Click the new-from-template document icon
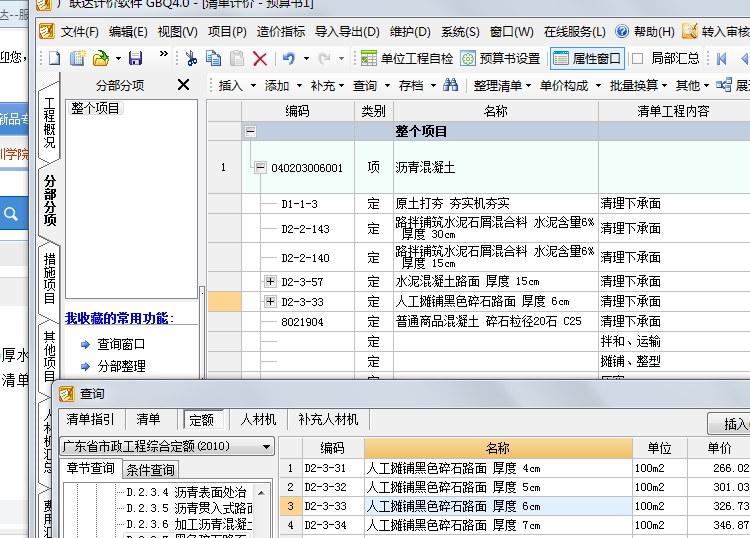Image resolution: width=750 pixels, height=538 pixels. tap(77, 58)
